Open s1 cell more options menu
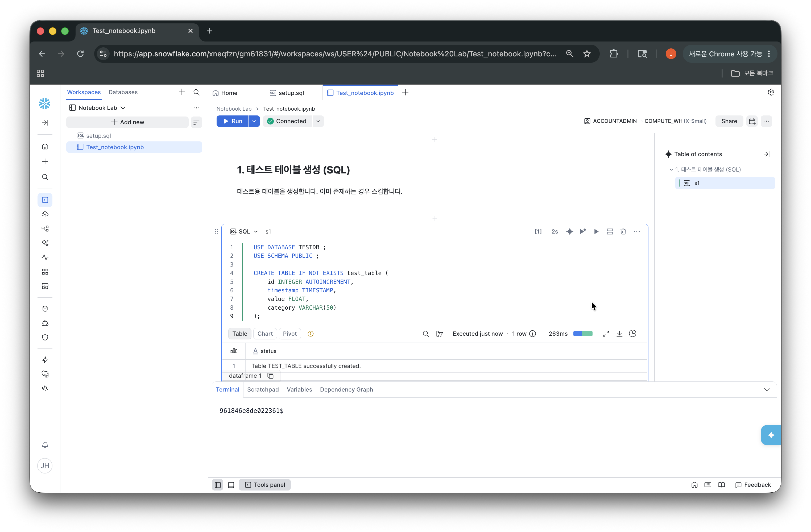The image size is (811, 532). pos(637,232)
